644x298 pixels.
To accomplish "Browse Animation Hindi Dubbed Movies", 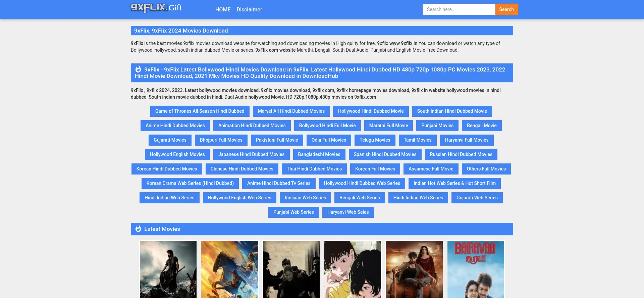I will click(x=252, y=126).
